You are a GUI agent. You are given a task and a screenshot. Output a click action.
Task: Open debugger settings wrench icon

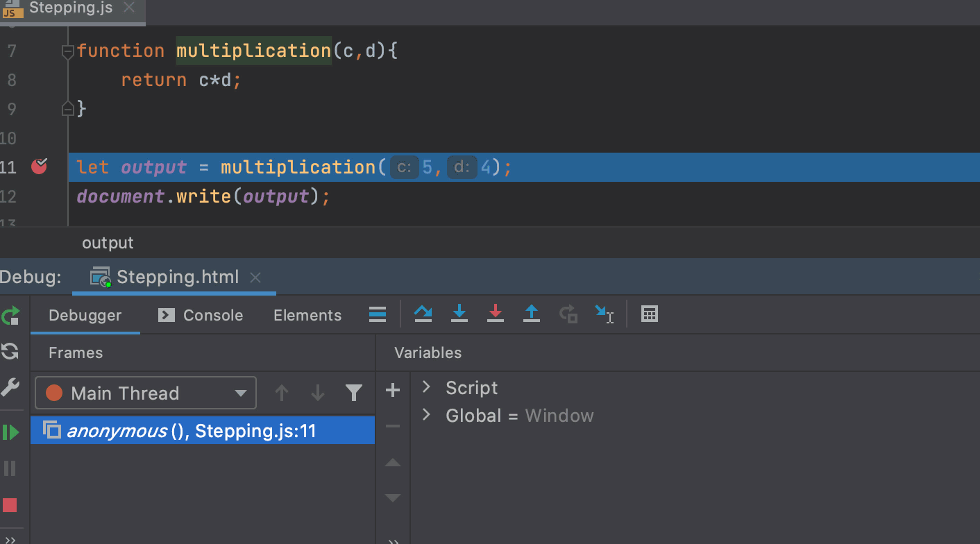click(10, 387)
